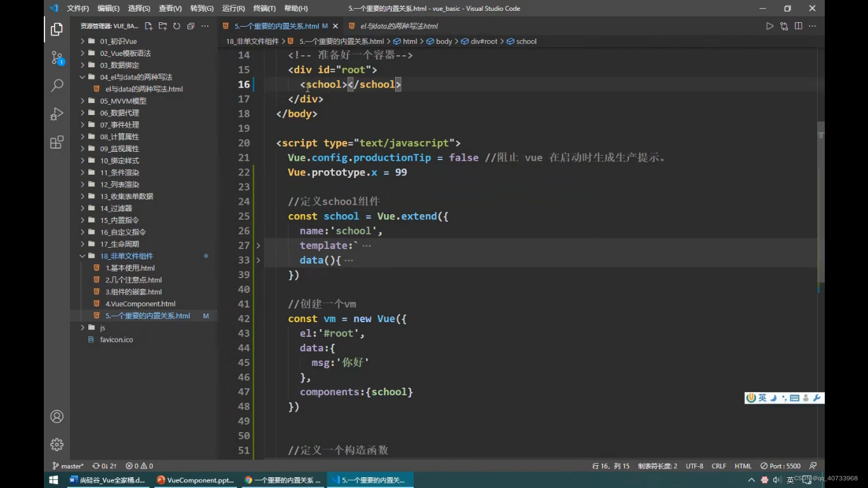The height and width of the screenshot is (488, 868).
Task: Open the Manage gear menu
Action: pos(57,444)
